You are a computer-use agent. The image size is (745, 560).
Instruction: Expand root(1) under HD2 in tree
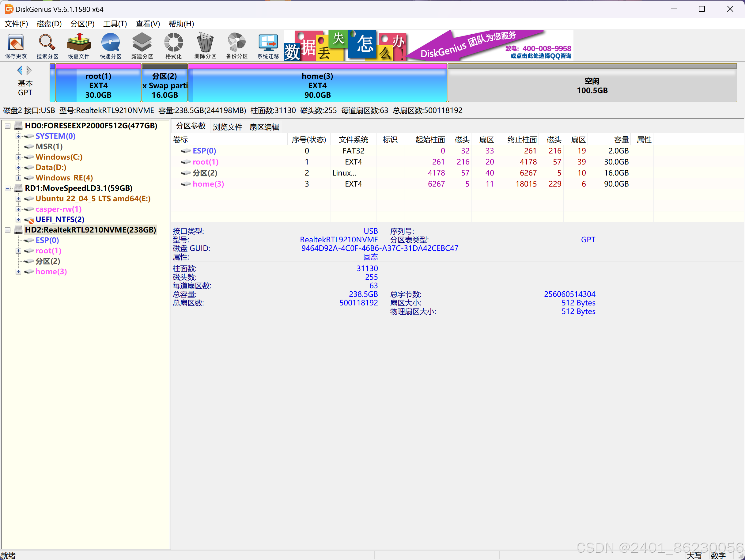18,251
